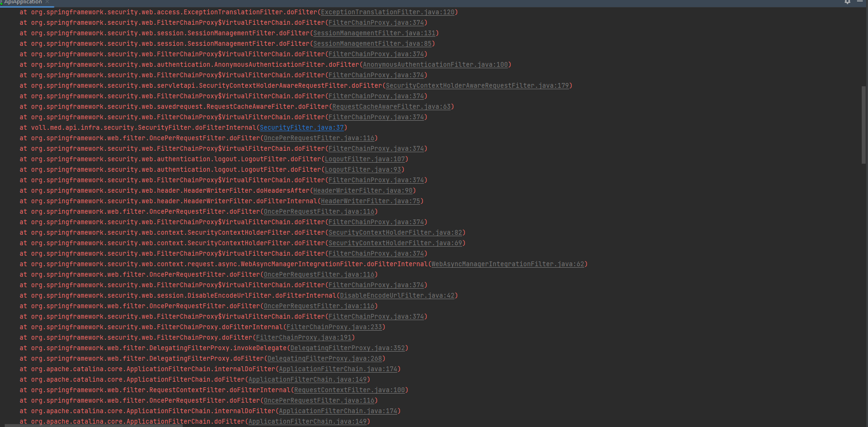Open the RequestCacheAwareFilter.java:63 link

392,107
